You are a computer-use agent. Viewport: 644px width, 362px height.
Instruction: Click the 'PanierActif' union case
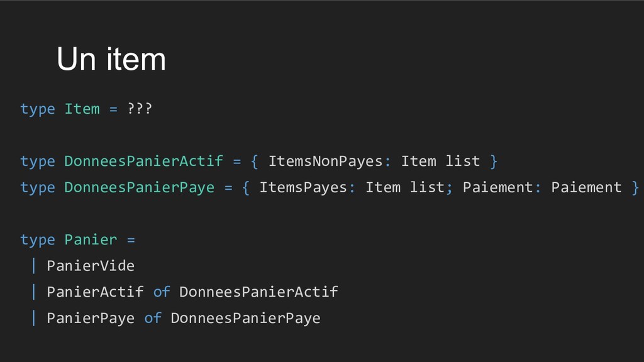point(96,292)
